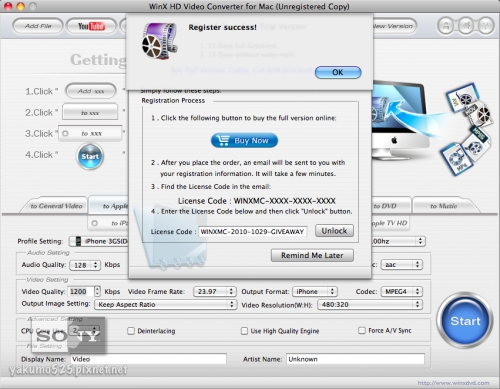Open the Audio Quality 128 dropdown

pos(85,265)
